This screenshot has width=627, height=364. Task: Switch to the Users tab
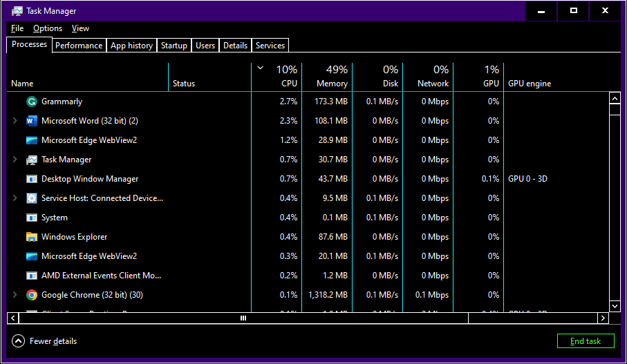click(205, 46)
